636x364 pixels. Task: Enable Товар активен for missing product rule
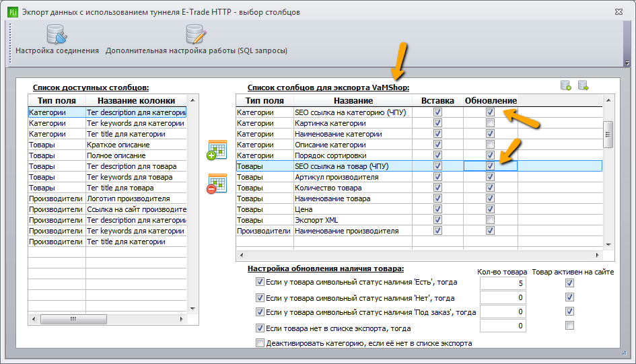(x=570, y=326)
